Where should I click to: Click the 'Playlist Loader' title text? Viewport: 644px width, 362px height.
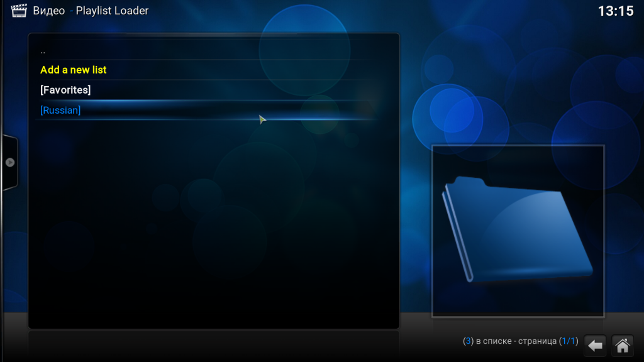[112, 11]
